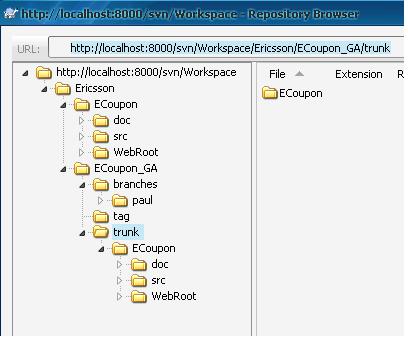Collapse the ECoupon_GA folder triangle
This screenshot has height=364, width=408.
point(63,169)
